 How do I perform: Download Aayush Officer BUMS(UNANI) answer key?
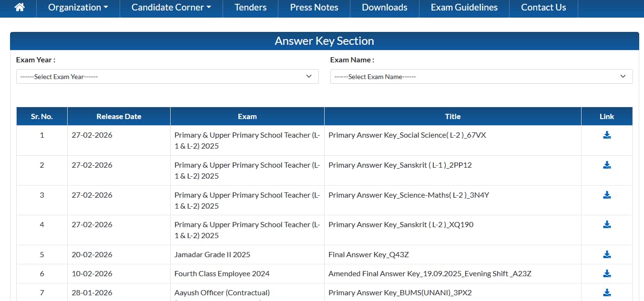click(607, 293)
